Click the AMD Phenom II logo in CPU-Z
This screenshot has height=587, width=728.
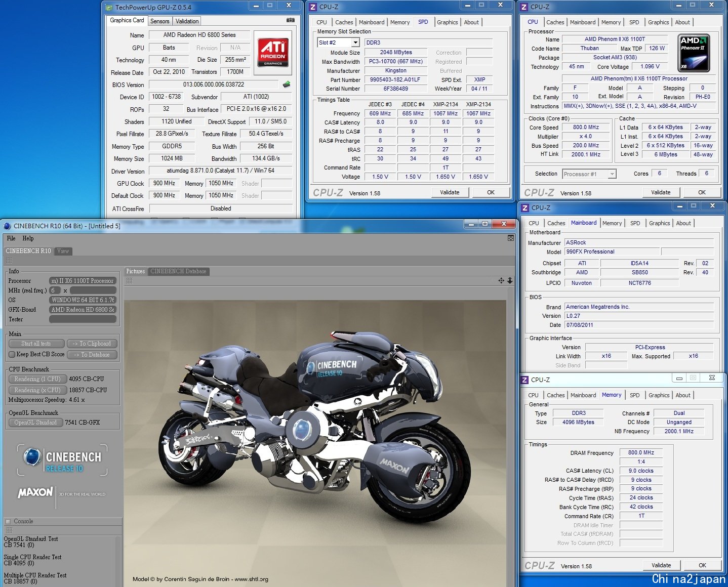(x=694, y=53)
